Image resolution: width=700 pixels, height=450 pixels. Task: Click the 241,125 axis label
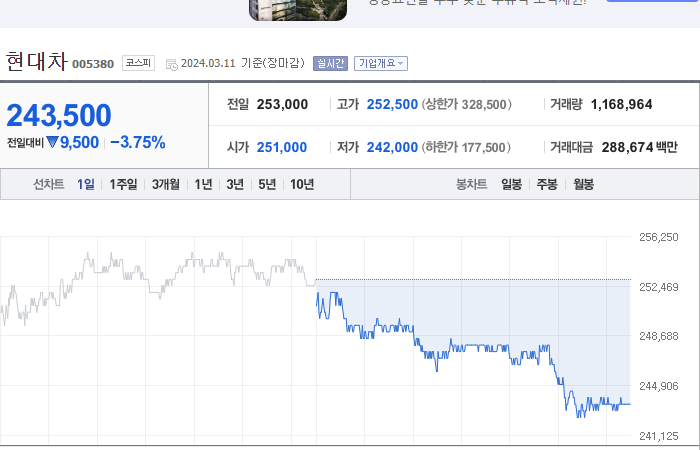[x=658, y=436]
